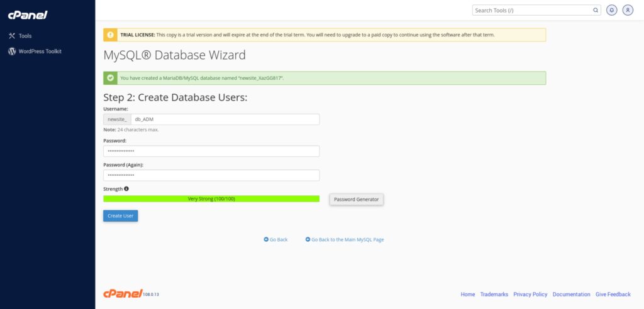Open the Give Feedback footer link

[x=613, y=294]
